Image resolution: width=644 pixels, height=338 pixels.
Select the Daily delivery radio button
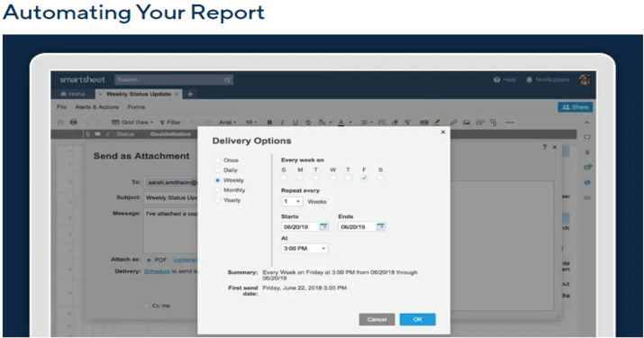click(218, 169)
